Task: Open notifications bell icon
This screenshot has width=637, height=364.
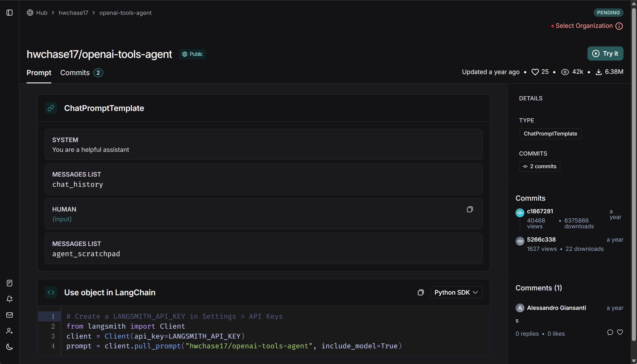Action: point(10,299)
